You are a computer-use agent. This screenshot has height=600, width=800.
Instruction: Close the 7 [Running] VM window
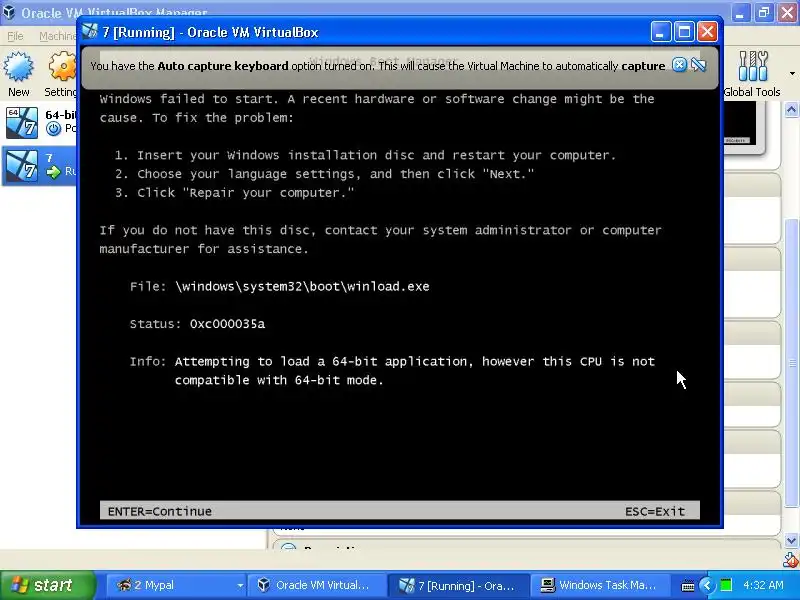point(707,32)
